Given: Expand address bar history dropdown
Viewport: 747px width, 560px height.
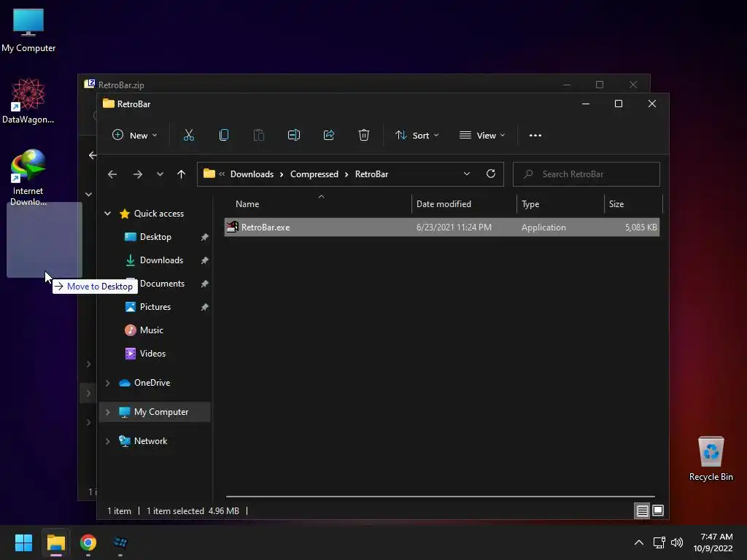Looking at the screenshot, I should pyautogui.click(x=466, y=174).
